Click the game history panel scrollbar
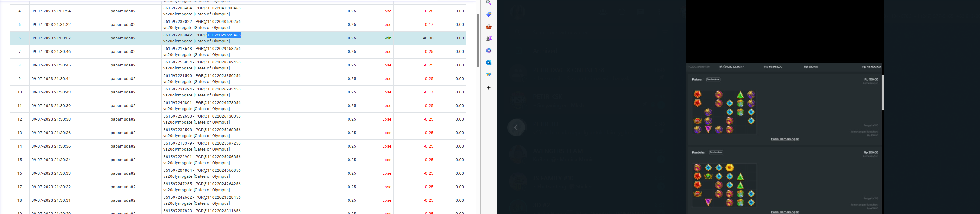The width and height of the screenshot is (980, 214). 883,93
